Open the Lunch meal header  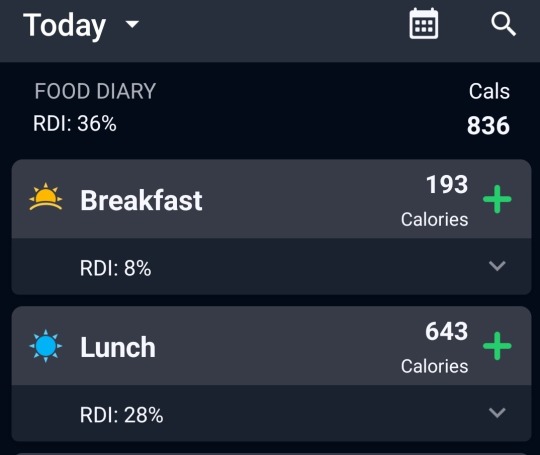point(271,346)
